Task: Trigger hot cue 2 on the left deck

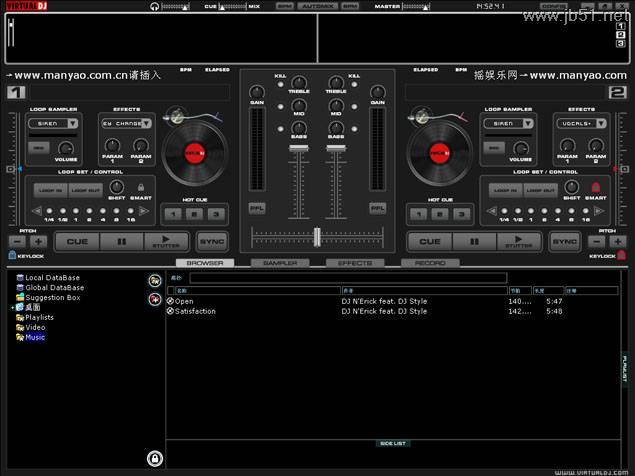Action: click(x=192, y=214)
